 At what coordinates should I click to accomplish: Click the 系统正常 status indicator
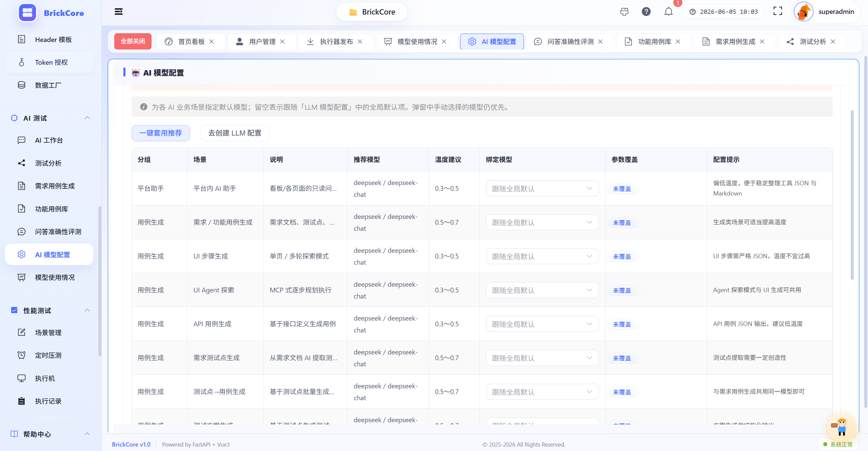click(x=838, y=444)
